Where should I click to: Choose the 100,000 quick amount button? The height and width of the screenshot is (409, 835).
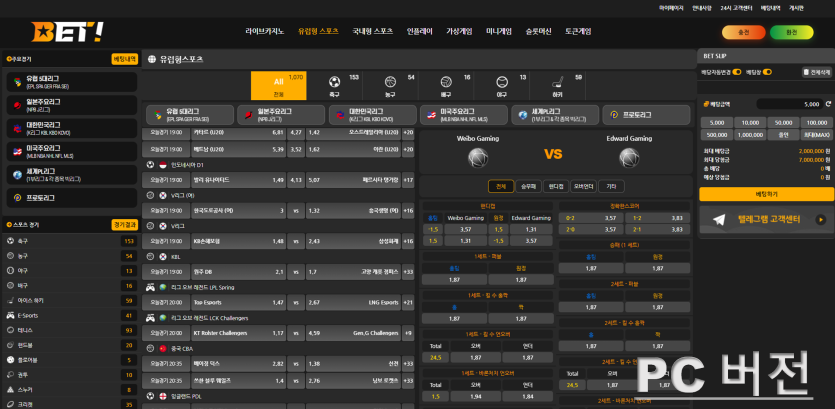pyautogui.click(x=817, y=122)
